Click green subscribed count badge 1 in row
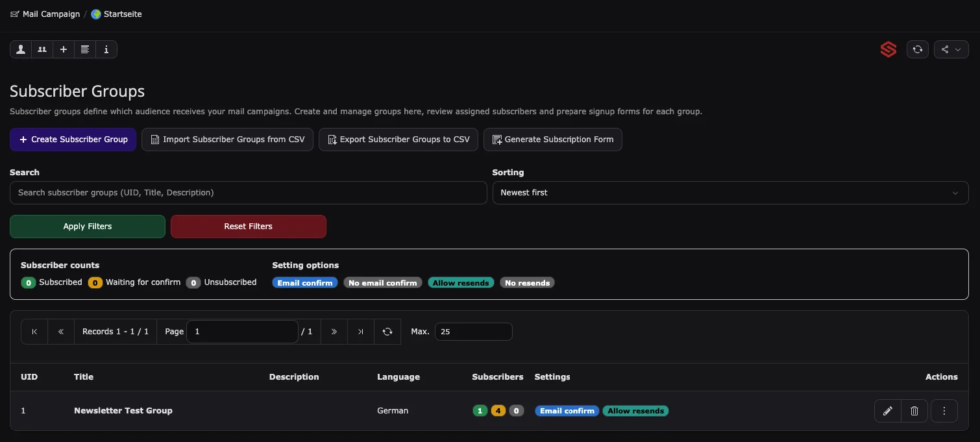The height and width of the screenshot is (442, 980). [x=480, y=411]
